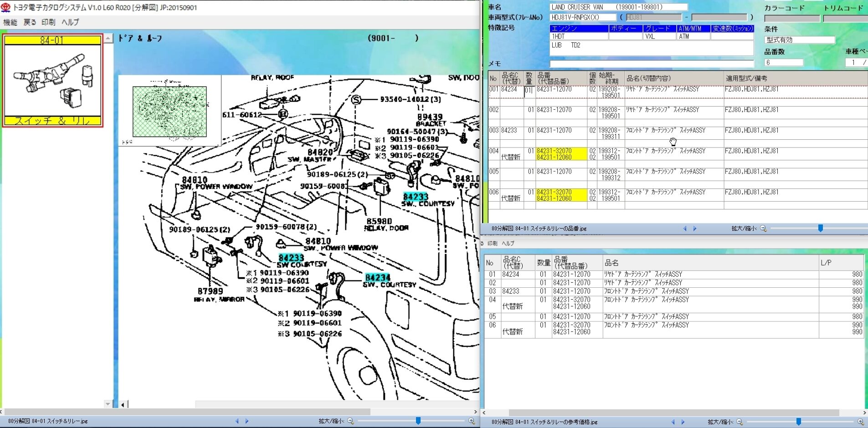Click the Toyota logo in the title bar
Image resolution: width=868 pixels, height=428 pixels.
(x=6, y=7)
